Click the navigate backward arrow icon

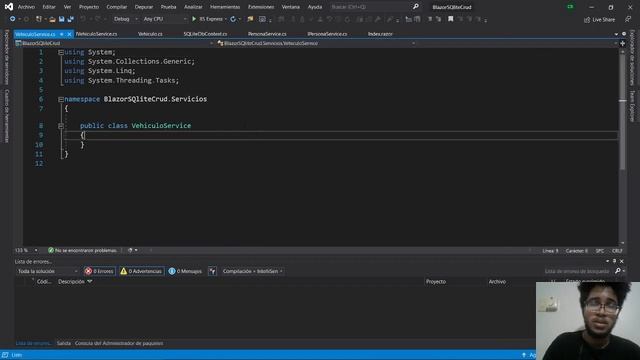(12, 19)
